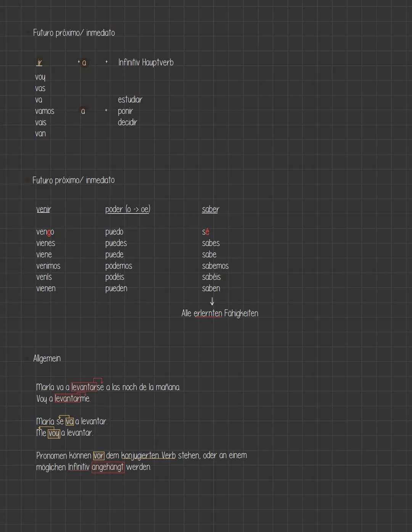
Task: Click the boxed 'voy' in 'Me voy a levantar'
Action: tap(54, 433)
